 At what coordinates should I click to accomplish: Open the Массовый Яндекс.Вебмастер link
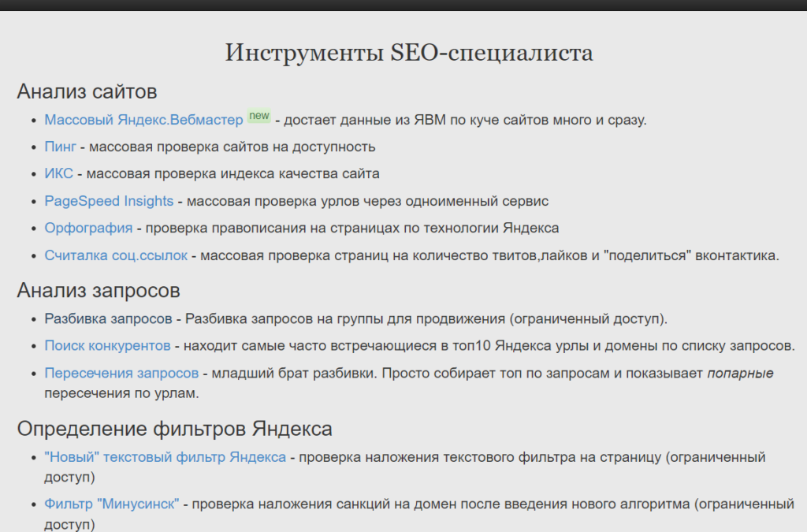[143, 120]
